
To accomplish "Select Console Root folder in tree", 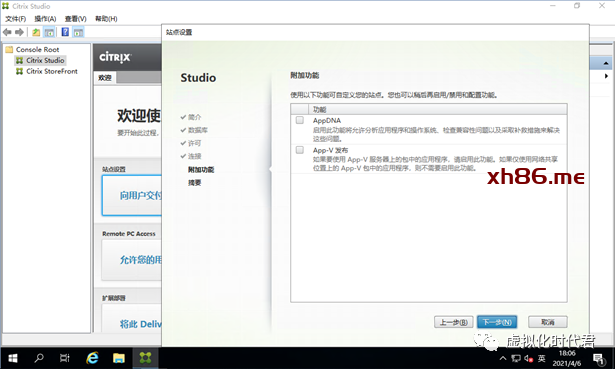I will pyautogui.click(x=33, y=49).
